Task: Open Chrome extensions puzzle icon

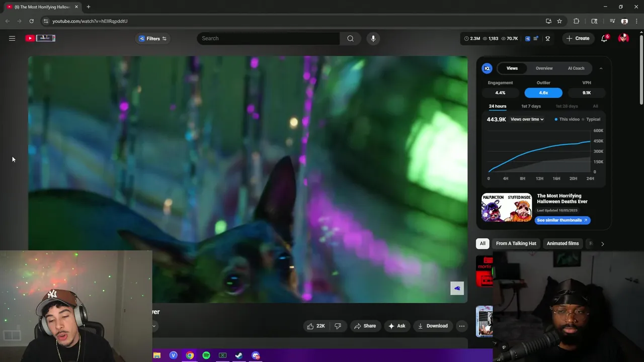Action: click(577, 21)
